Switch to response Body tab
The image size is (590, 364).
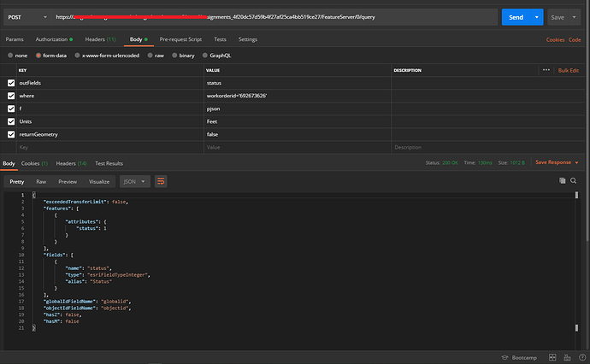pyautogui.click(x=9, y=163)
